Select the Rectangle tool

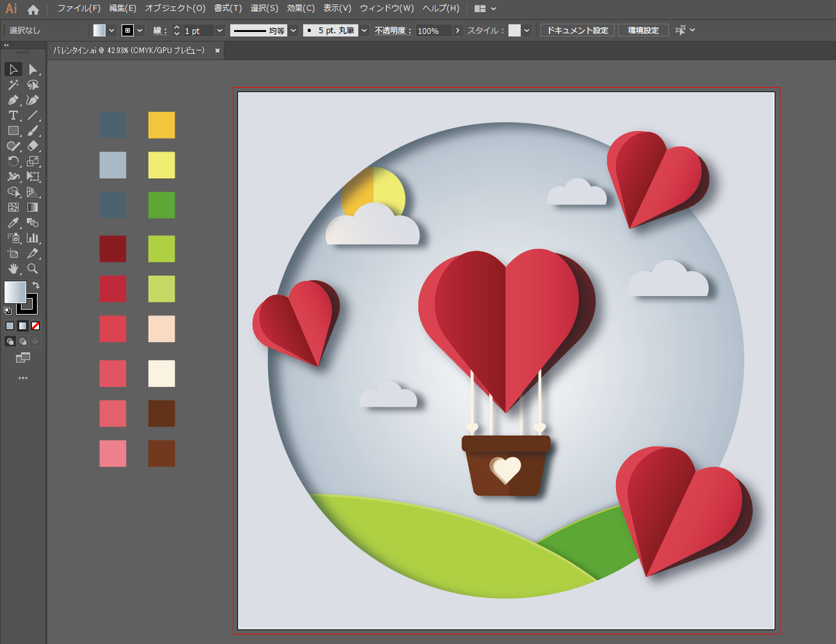point(13,130)
